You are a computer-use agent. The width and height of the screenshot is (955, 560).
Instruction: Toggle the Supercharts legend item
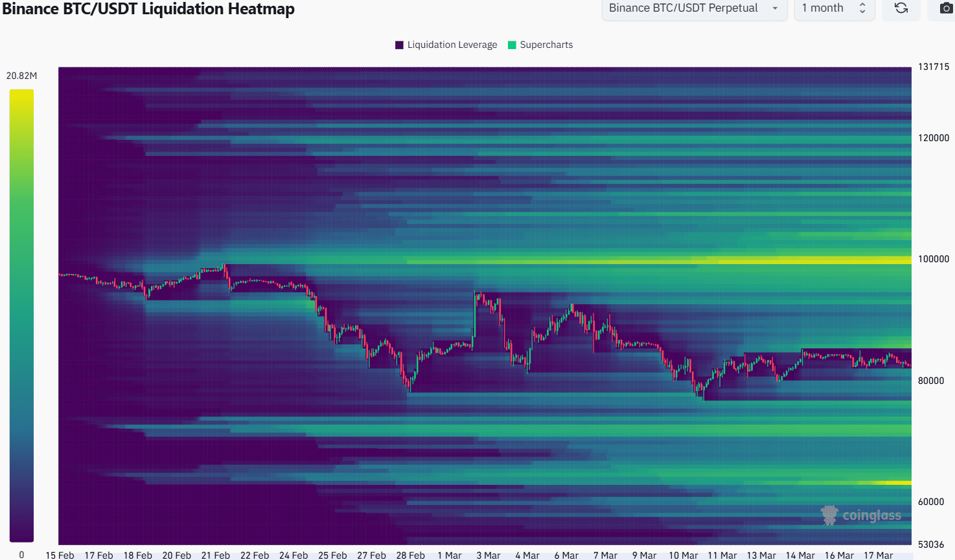tap(540, 45)
